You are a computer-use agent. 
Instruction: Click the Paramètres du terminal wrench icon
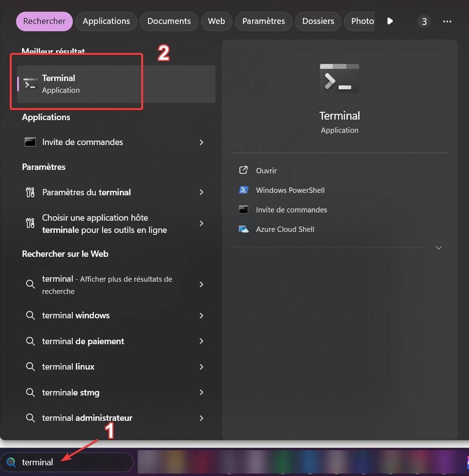point(30,192)
